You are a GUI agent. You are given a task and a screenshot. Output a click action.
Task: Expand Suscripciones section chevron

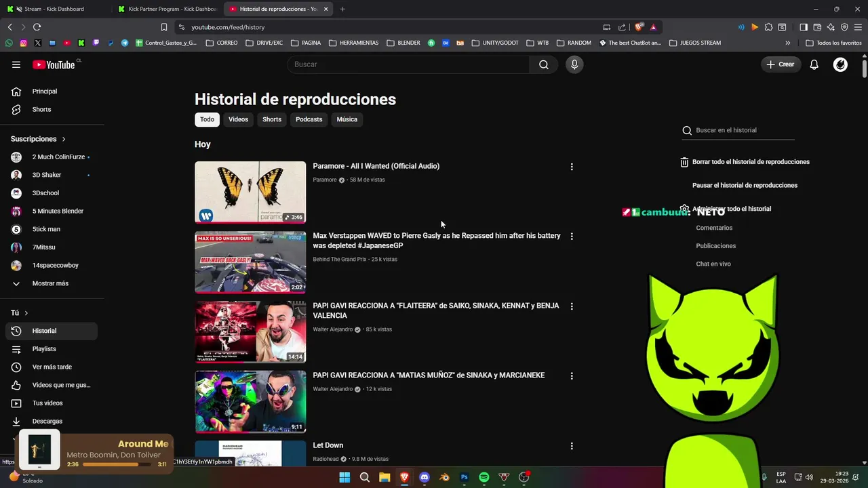(x=64, y=139)
